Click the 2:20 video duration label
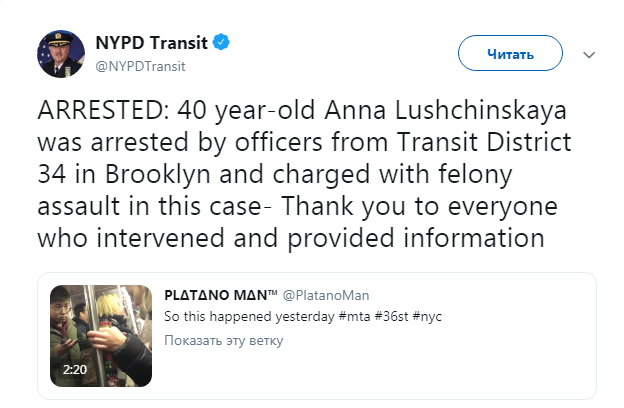Screen dimensions: 624x408 [75, 369]
